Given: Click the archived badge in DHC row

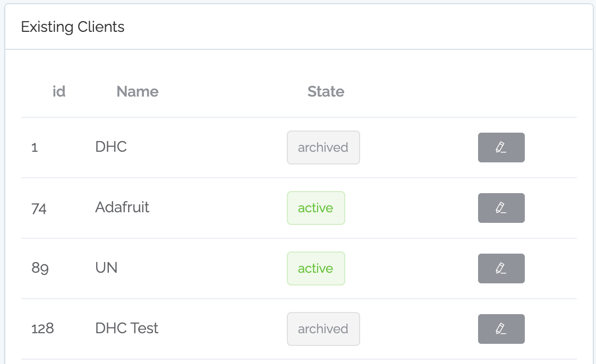Looking at the screenshot, I should (x=323, y=148).
